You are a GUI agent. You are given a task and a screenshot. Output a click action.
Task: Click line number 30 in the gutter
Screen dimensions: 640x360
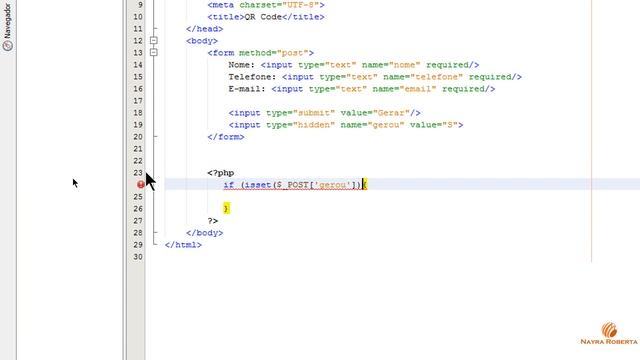(138, 257)
